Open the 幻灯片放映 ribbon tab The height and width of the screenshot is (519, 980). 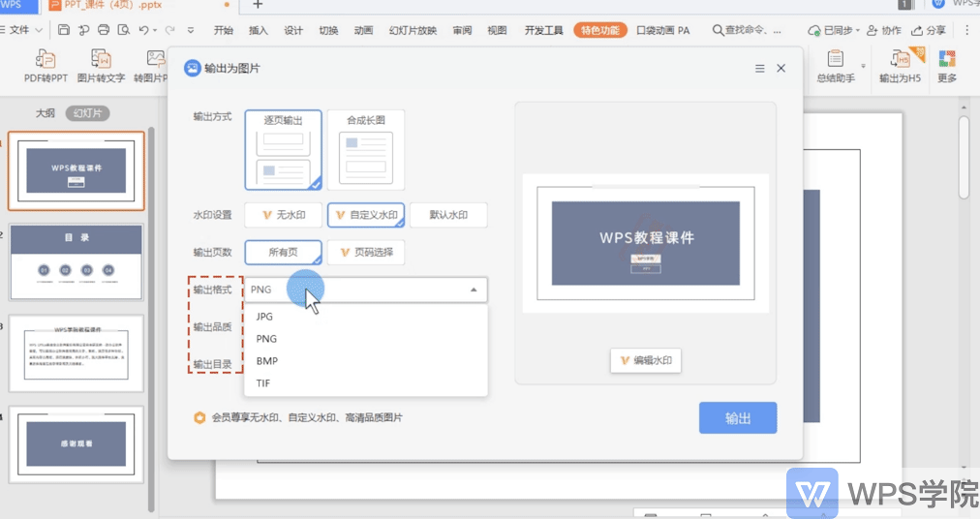point(413,30)
